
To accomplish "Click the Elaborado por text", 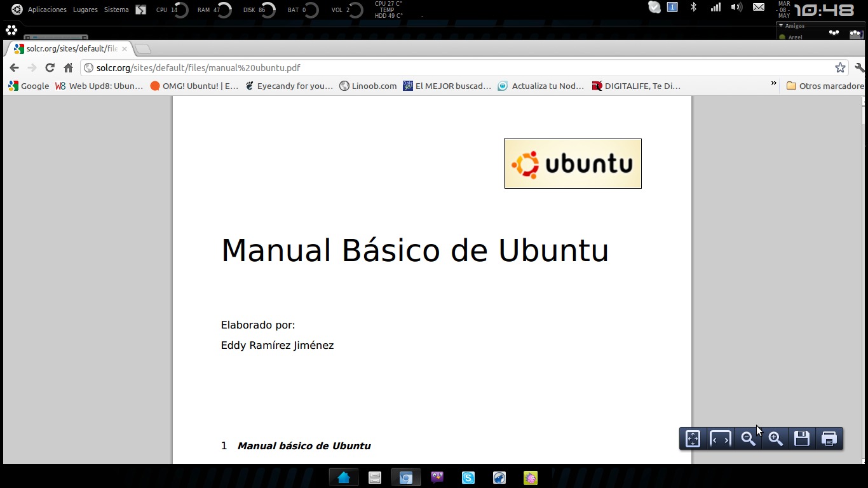I will pyautogui.click(x=258, y=325).
